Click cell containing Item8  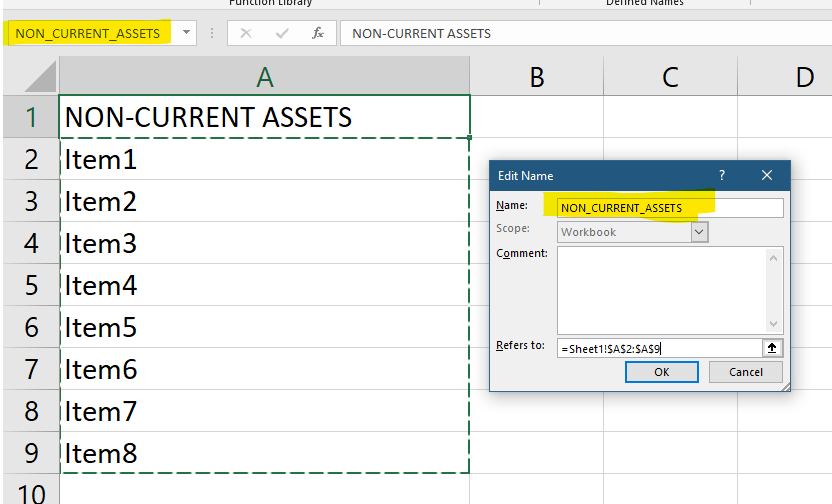(264, 452)
